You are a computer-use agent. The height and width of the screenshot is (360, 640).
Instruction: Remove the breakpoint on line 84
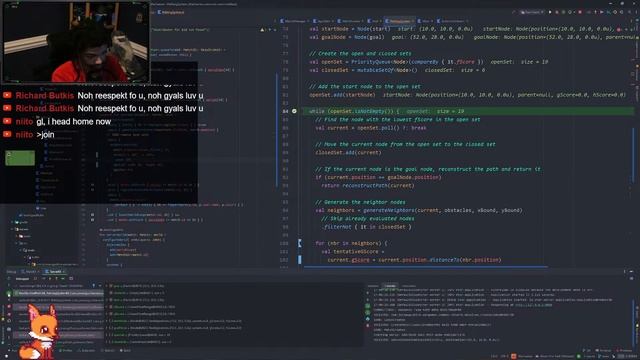pyautogui.click(x=294, y=111)
